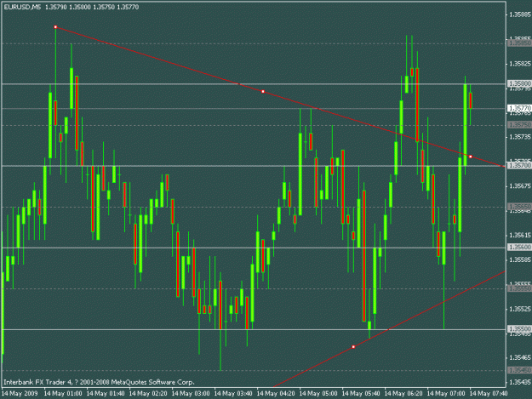Screen dimensions: 532x399
Task: Click the 1.35525 price scale value
Action: [520, 309]
